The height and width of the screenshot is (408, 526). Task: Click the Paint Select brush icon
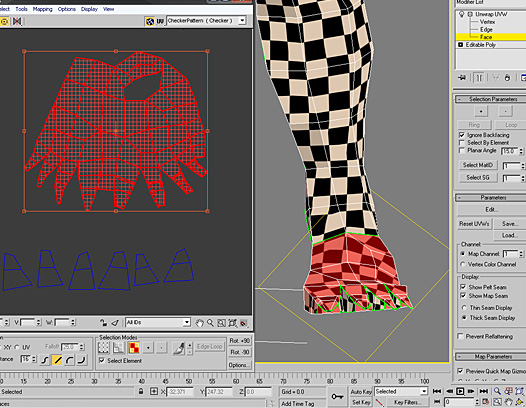(179, 348)
